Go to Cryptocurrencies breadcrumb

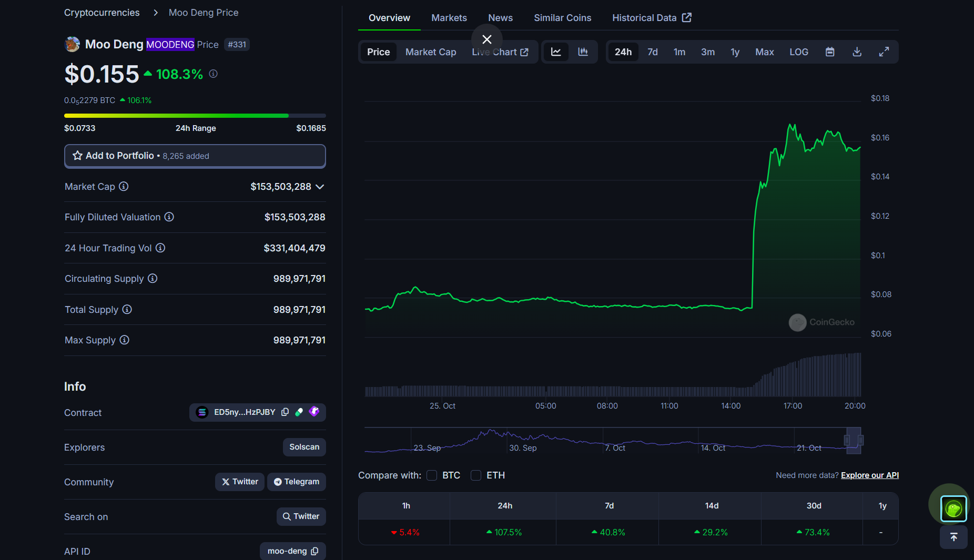tap(102, 12)
